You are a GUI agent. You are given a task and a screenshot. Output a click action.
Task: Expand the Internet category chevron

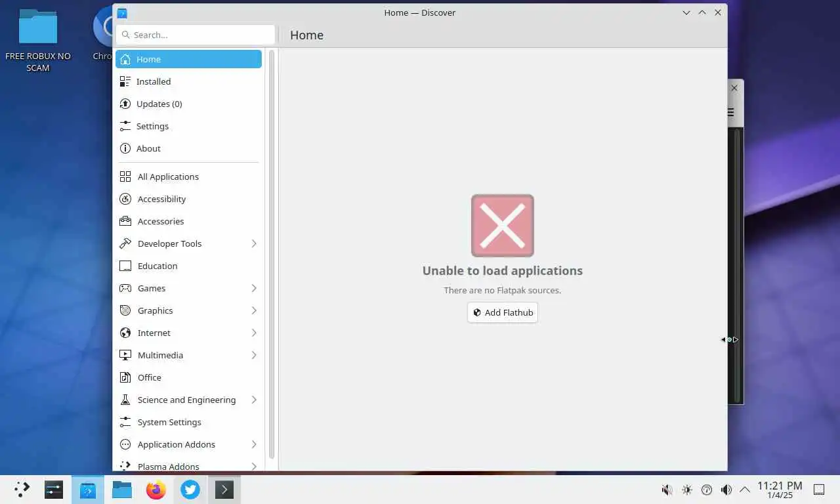click(x=254, y=333)
